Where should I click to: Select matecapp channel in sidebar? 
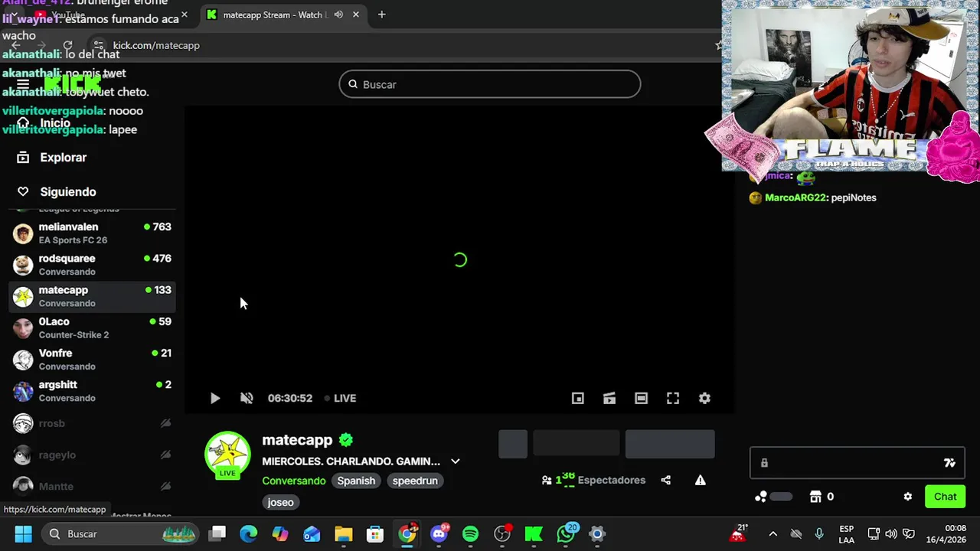[x=92, y=296]
